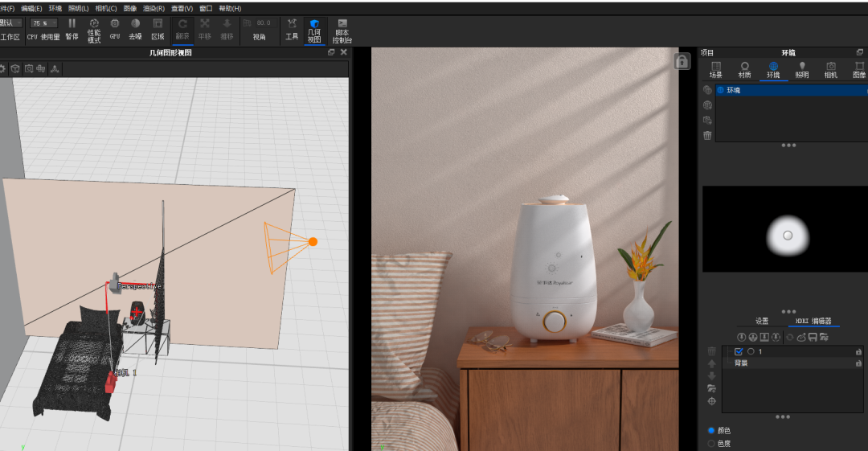This screenshot has width=868, height=451.
Task: Open the 渲染(R) menu
Action: tap(153, 8)
